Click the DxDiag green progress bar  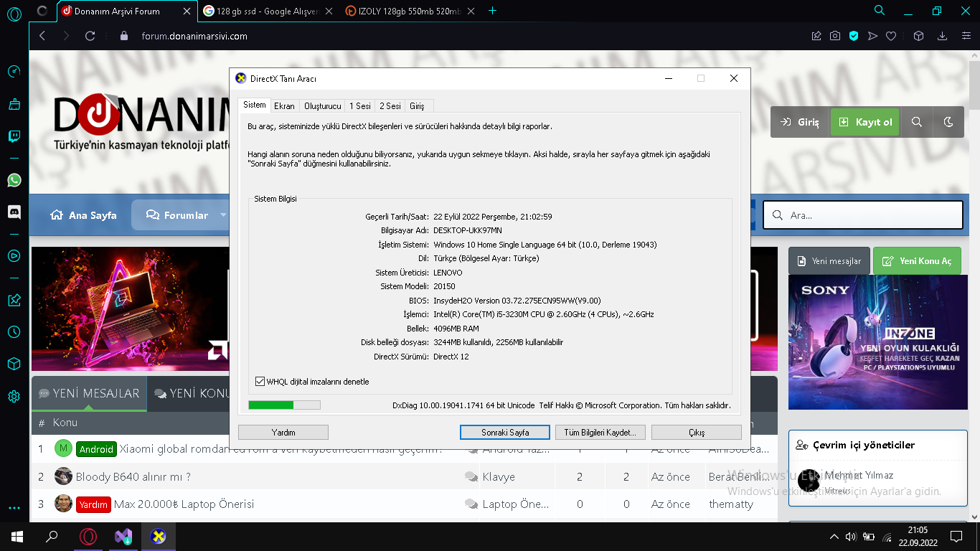click(284, 405)
